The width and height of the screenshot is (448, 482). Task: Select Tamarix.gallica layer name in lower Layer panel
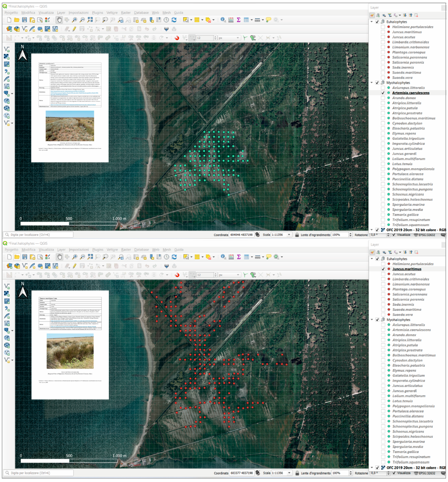tap(405, 452)
